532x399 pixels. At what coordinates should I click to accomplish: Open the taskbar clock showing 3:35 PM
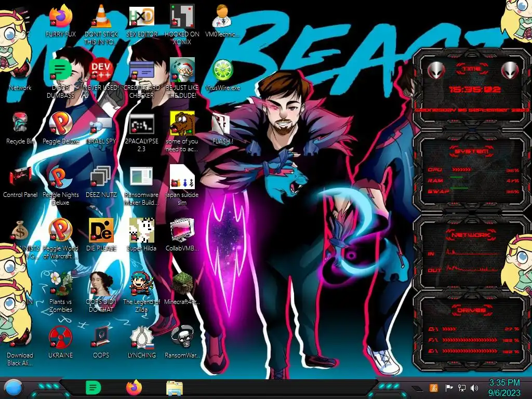click(504, 388)
